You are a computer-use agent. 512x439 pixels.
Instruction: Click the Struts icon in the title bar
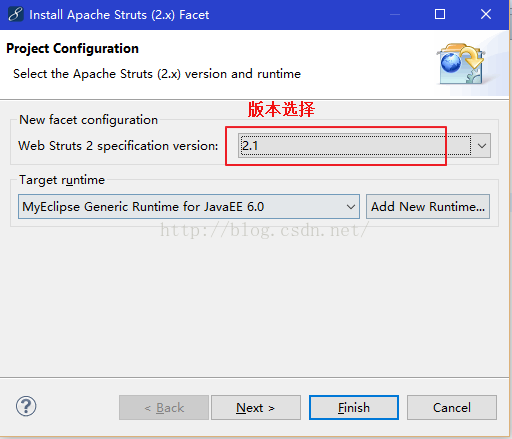[x=15, y=14]
